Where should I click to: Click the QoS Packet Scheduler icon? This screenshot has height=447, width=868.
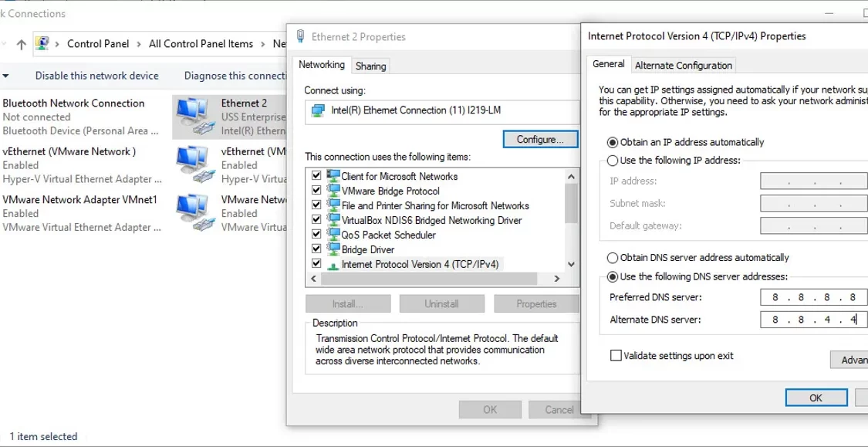pyautogui.click(x=333, y=234)
